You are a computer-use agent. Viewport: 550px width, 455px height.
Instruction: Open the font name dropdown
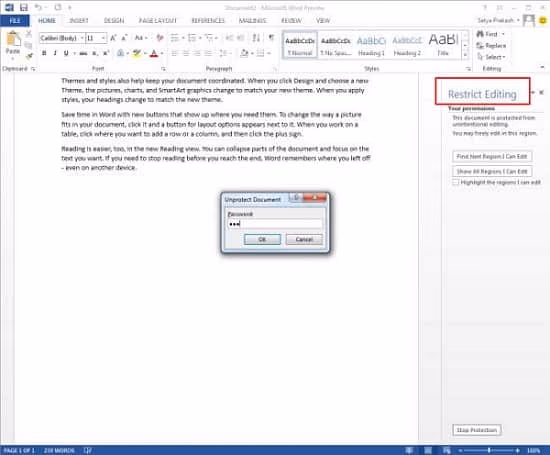tap(82, 38)
